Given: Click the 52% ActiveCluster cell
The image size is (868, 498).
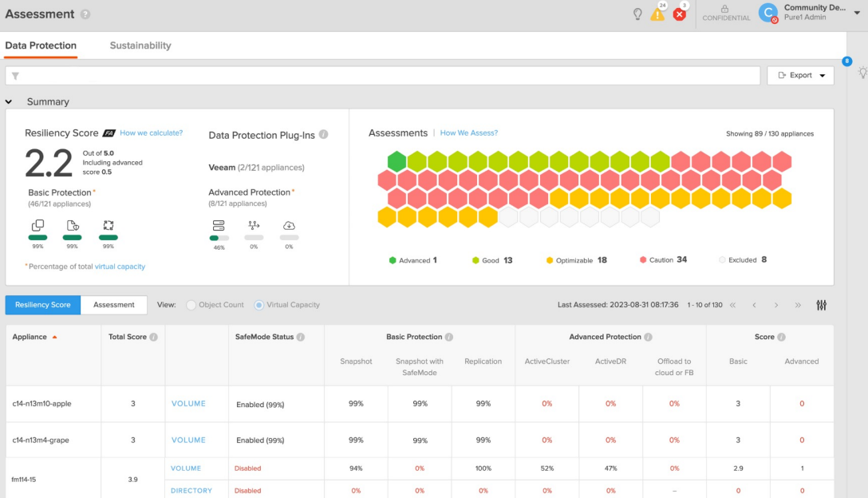Looking at the screenshot, I should click(x=547, y=468).
